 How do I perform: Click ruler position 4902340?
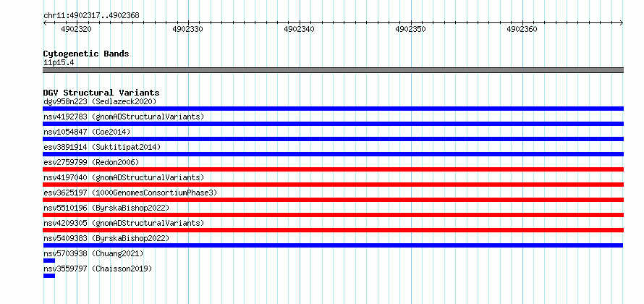[x=299, y=29]
